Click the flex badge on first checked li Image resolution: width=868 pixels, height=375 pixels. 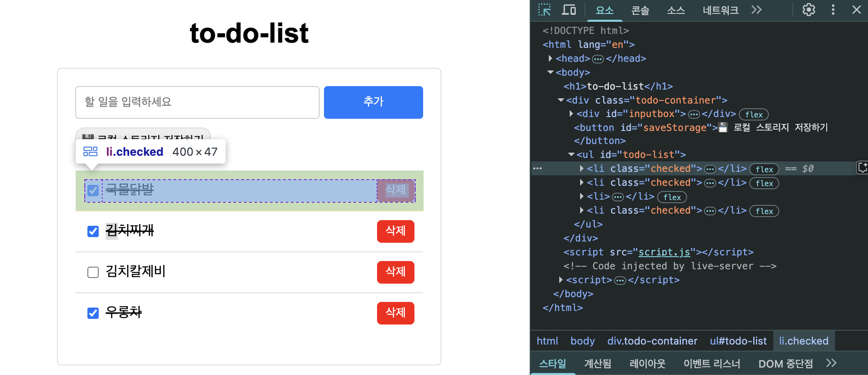[765, 169]
